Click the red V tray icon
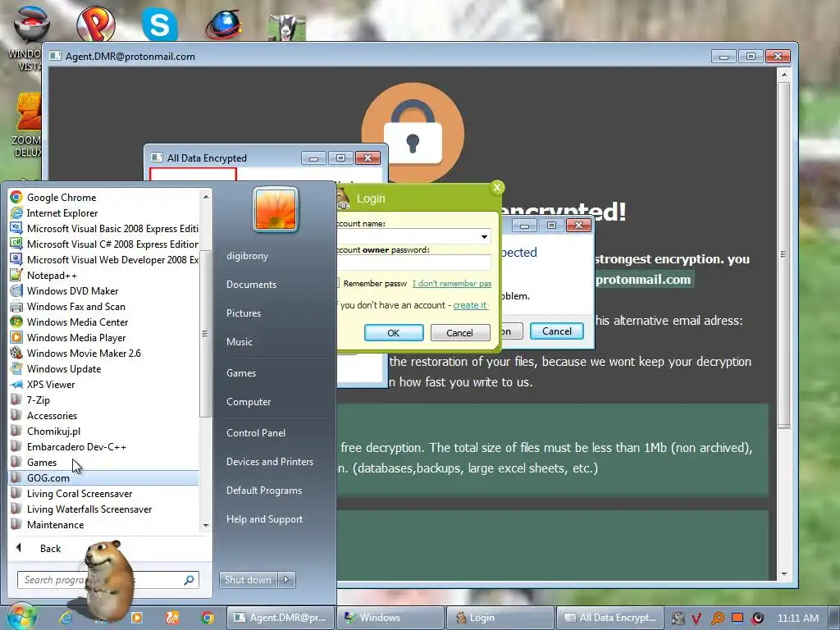840x630 pixels. [x=697, y=619]
